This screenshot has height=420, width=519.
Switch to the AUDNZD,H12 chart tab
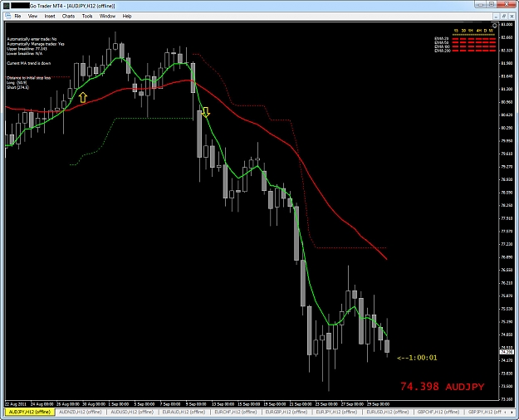pos(80,412)
